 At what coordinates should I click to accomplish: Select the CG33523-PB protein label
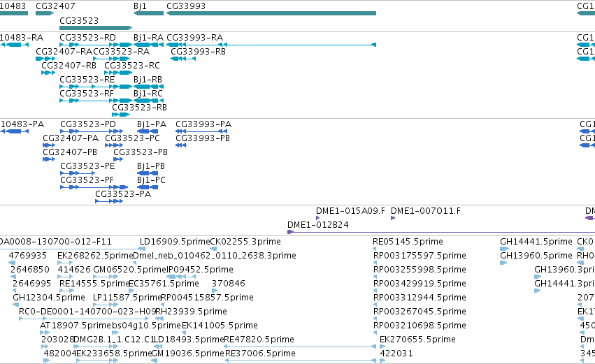coord(141,152)
